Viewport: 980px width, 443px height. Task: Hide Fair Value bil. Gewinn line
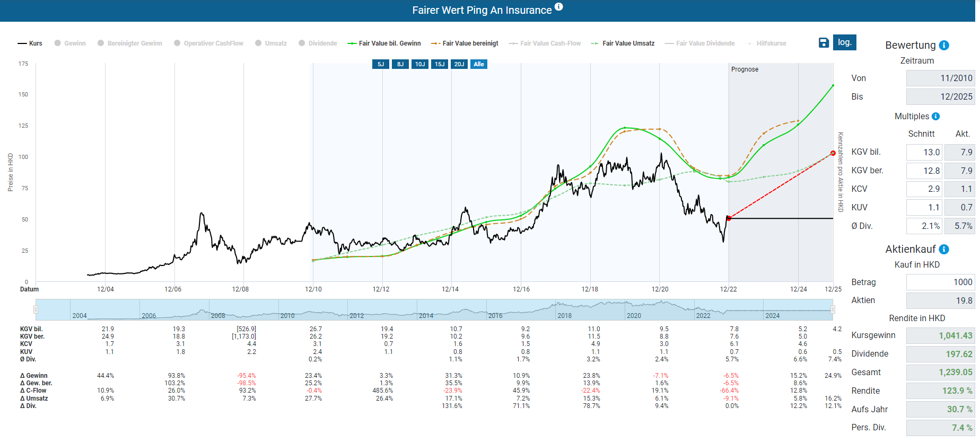coord(384,43)
